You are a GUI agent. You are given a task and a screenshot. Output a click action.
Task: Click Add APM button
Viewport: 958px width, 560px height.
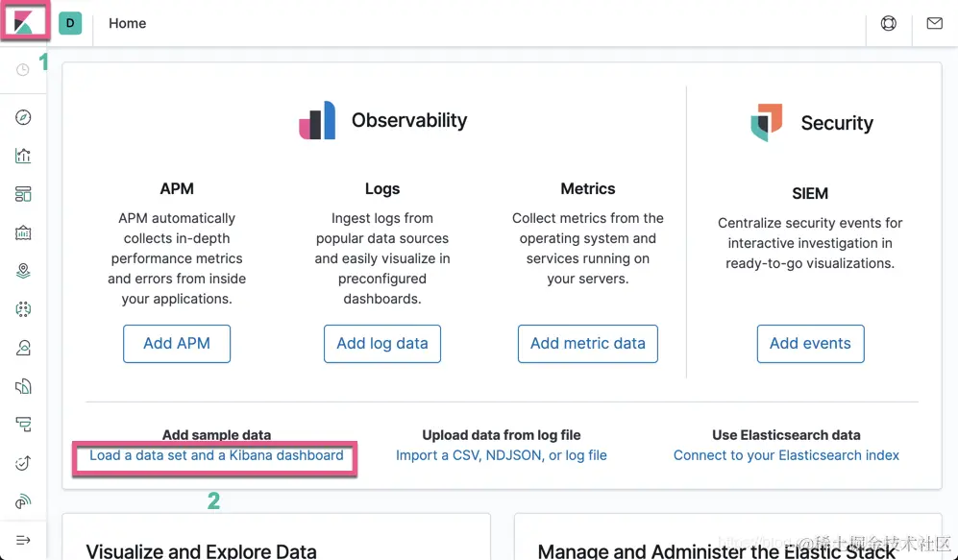coord(177,344)
